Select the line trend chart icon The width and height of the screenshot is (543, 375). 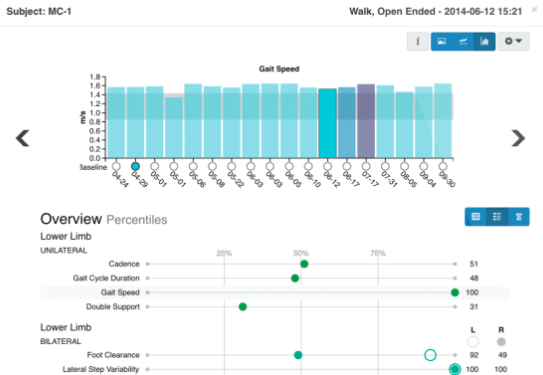point(463,42)
